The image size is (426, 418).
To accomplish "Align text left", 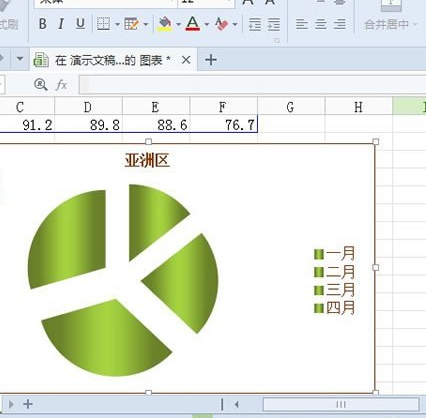I will [x=302, y=24].
